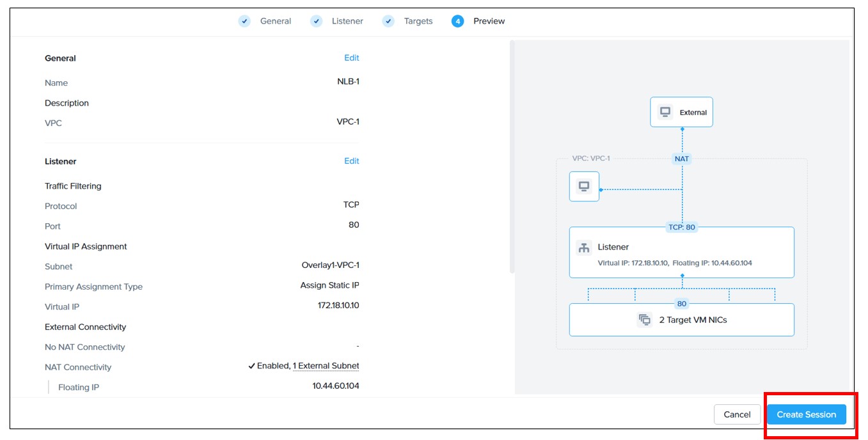Cancel the load balancer creation

point(737,414)
